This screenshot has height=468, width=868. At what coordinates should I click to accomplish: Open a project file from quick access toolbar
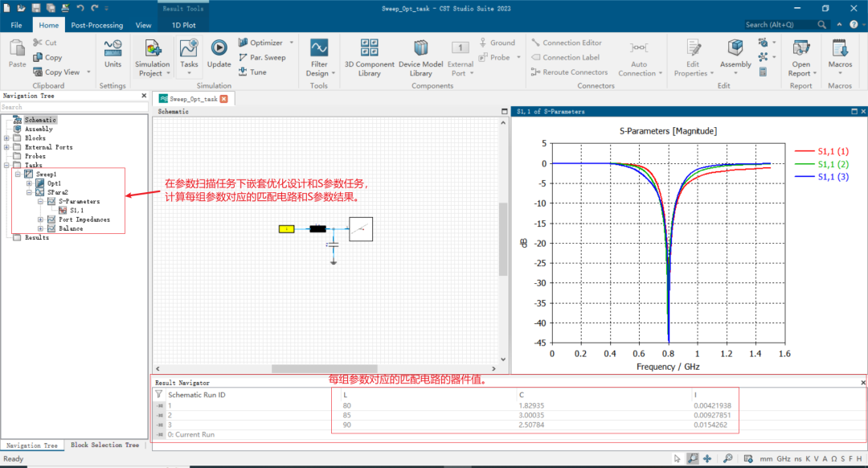[22, 8]
